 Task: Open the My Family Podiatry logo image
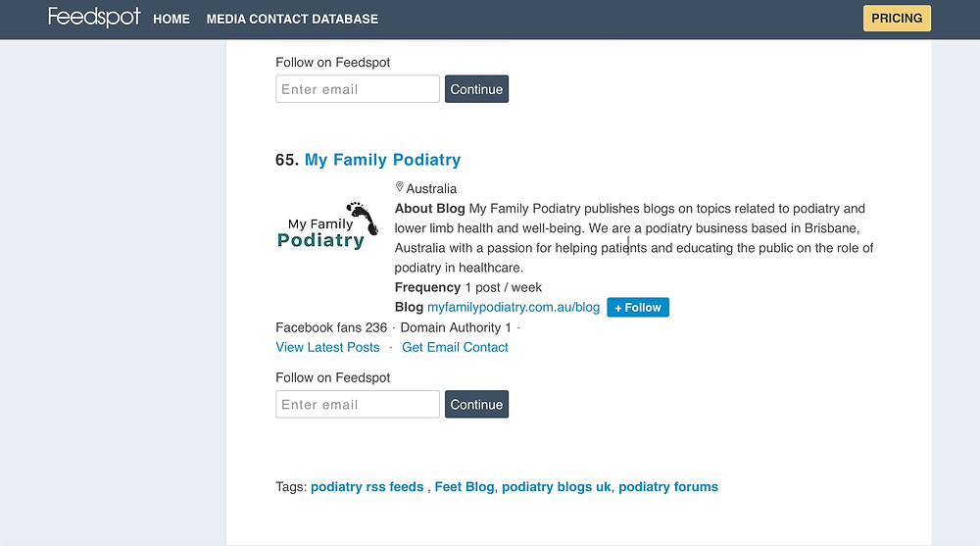pyautogui.click(x=327, y=226)
